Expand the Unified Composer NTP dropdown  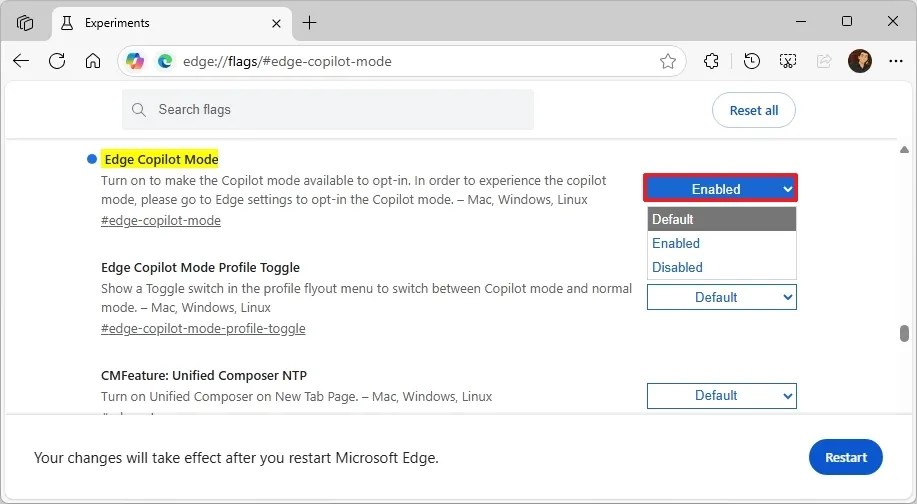[x=721, y=395]
